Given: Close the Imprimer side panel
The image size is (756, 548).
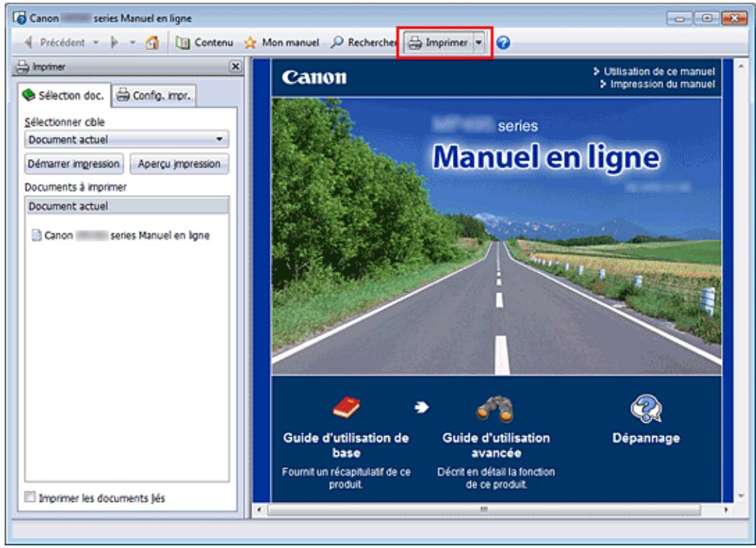Looking at the screenshot, I should point(235,67).
